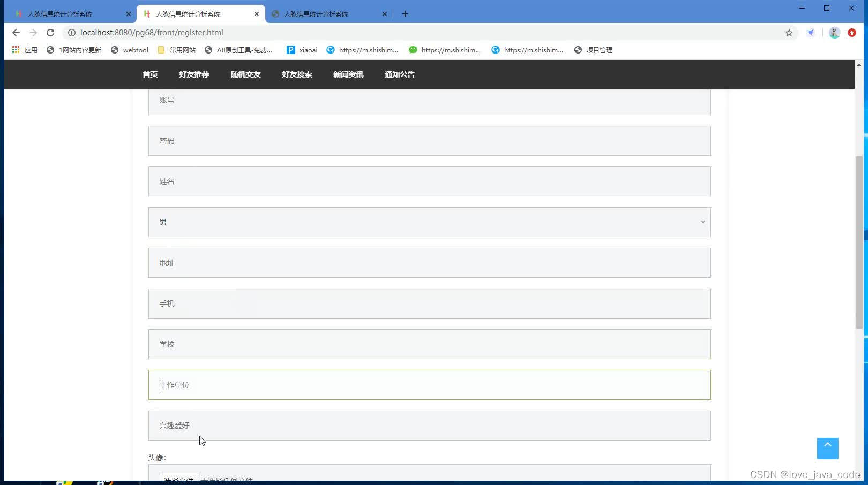Click the blue bird extension icon
The image size is (868, 485).
coord(811,33)
